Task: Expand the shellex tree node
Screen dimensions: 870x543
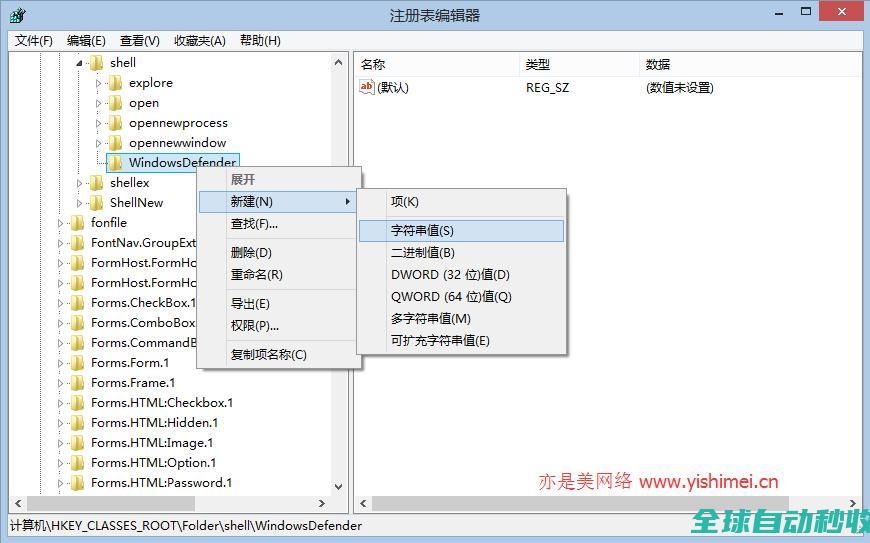Action: (80, 183)
